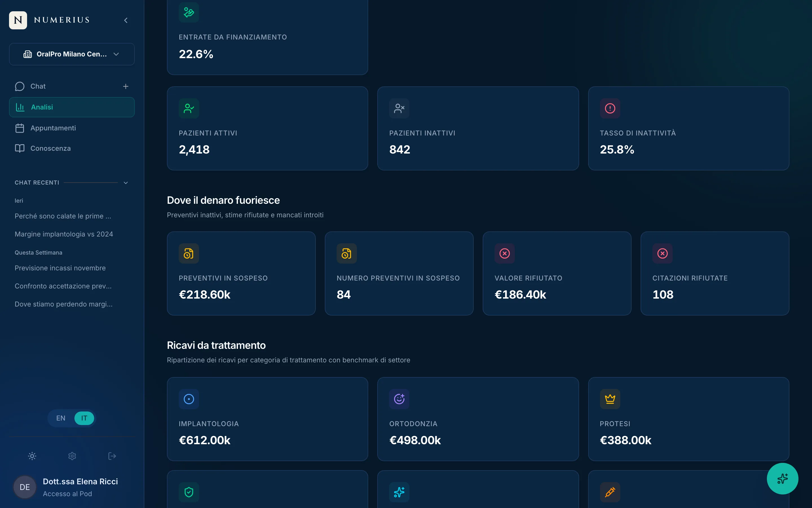Screen dimensions: 812x508
Task: Click the 'Dove il denaro fuoriesce' heading
Action: (x=224, y=200)
